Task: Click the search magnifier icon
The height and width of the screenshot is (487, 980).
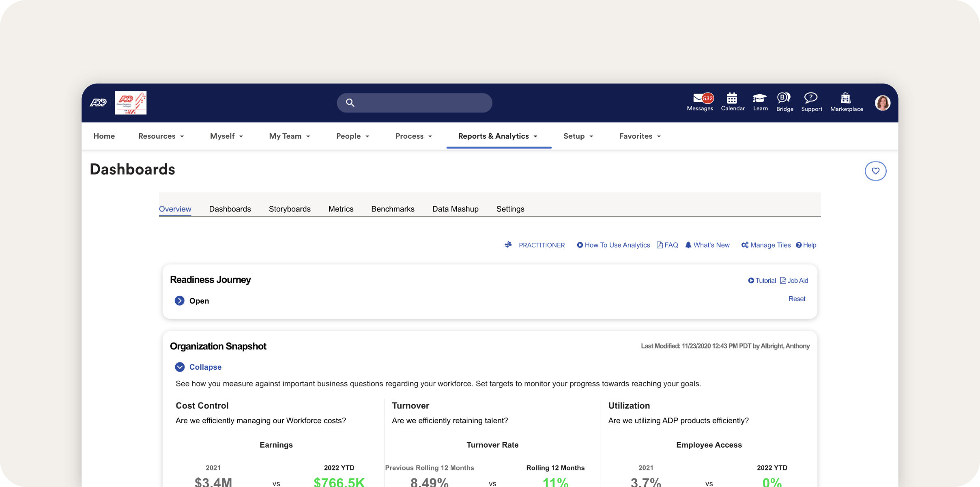Action: 350,103
